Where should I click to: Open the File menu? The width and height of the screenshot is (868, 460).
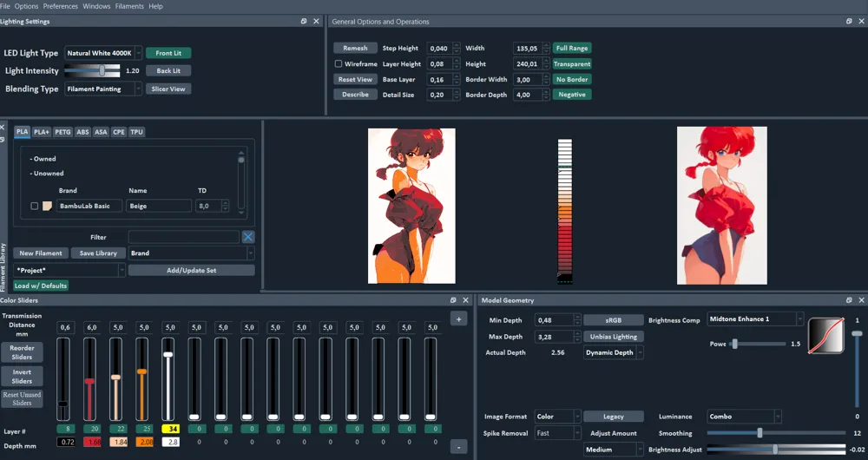click(x=5, y=6)
